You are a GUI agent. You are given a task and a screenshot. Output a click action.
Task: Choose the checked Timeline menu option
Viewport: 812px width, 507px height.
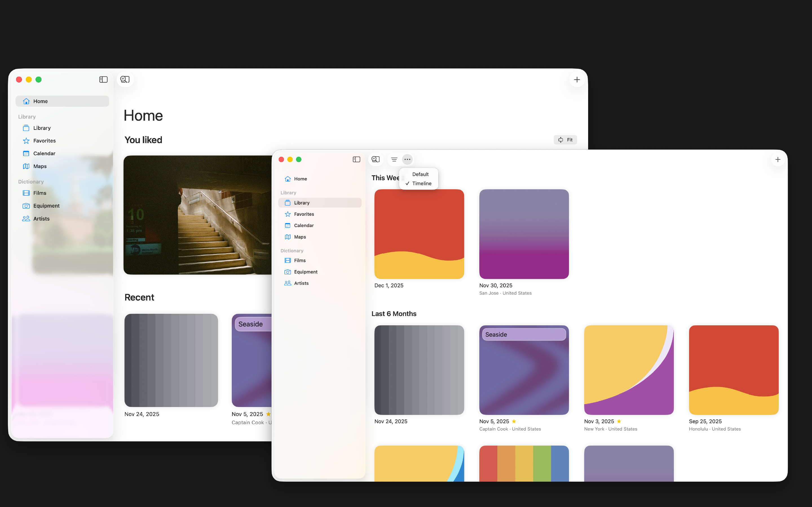click(x=422, y=183)
